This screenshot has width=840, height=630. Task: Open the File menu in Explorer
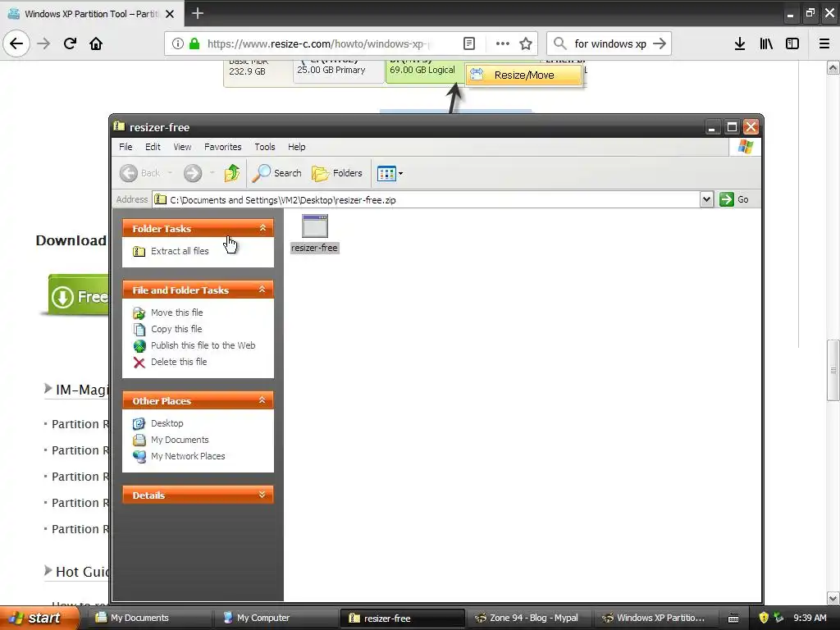click(x=126, y=147)
